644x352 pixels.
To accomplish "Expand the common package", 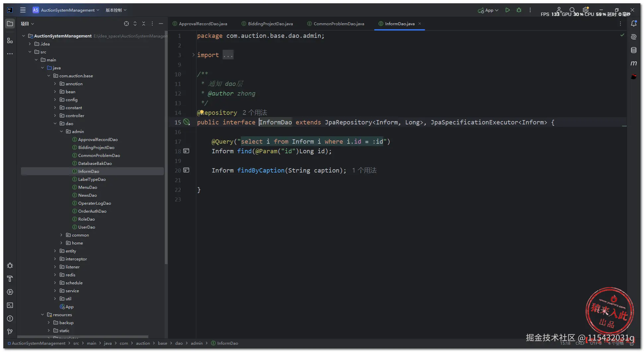I will [61, 235].
